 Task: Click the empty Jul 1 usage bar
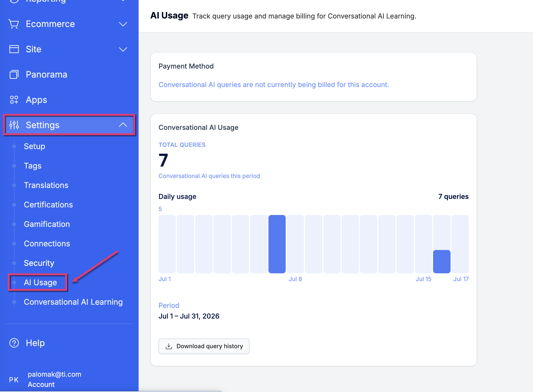167,244
